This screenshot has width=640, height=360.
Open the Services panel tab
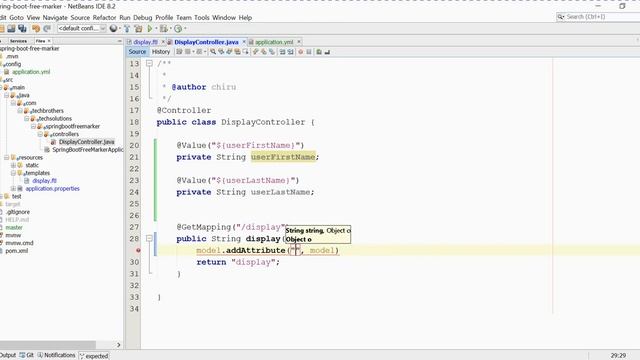click(x=18, y=41)
